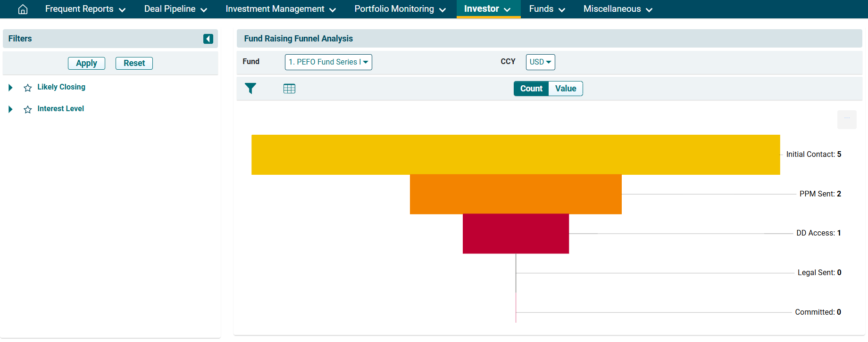
Task: Open the CCY currency dropdown
Action: (540, 62)
